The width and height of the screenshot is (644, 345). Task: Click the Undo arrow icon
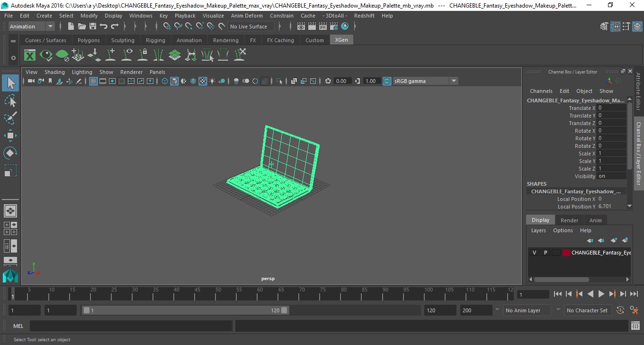(104, 27)
